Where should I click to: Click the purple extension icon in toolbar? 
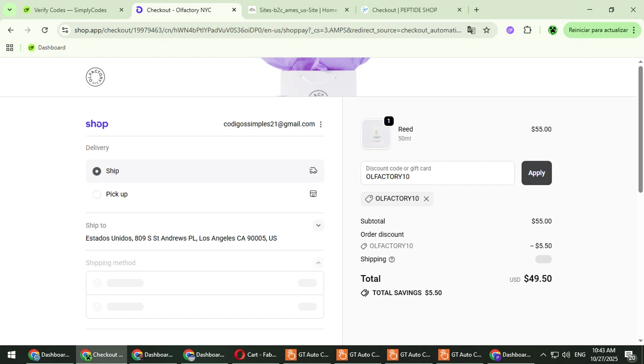pos(510,30)
